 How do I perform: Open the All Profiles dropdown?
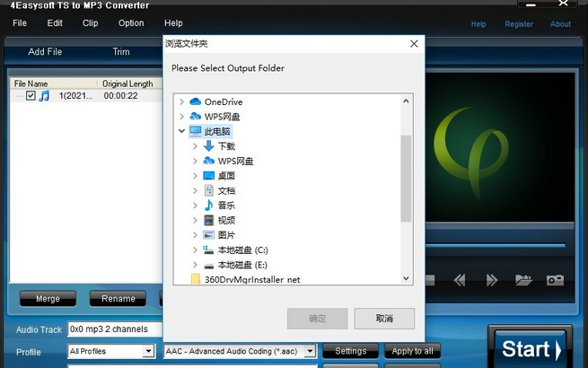click(x=148, y=351)
